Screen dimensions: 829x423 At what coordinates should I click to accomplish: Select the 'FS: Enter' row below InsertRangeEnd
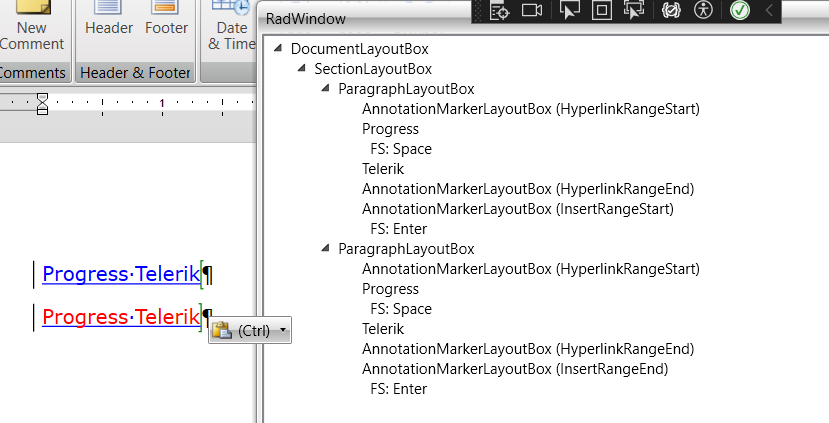pos(399,389)
